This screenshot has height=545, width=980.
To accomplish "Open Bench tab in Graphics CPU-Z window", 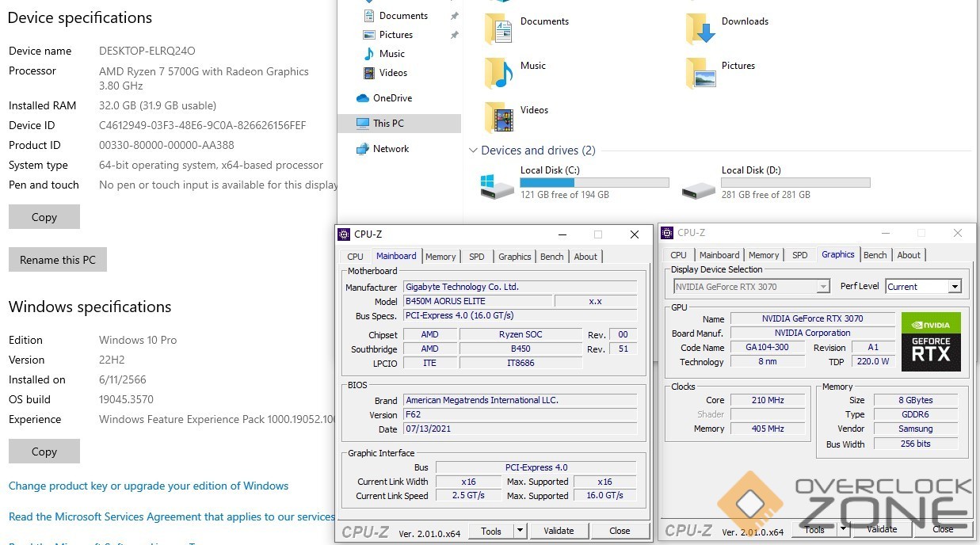I will (x=875, y=255).
